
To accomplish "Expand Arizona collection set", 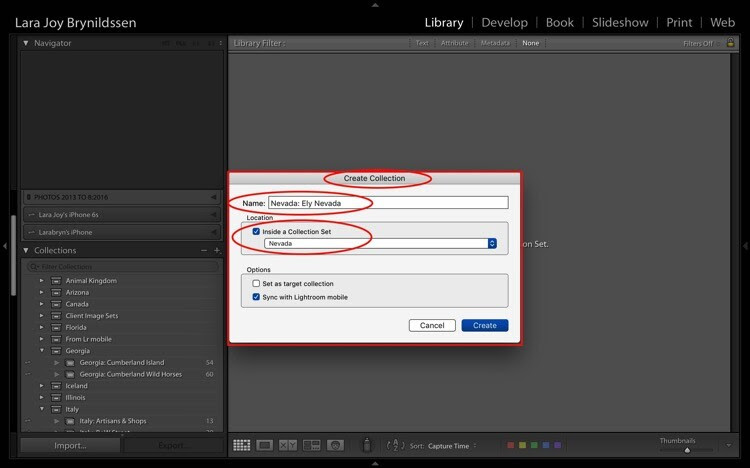I will click(42, 292).
